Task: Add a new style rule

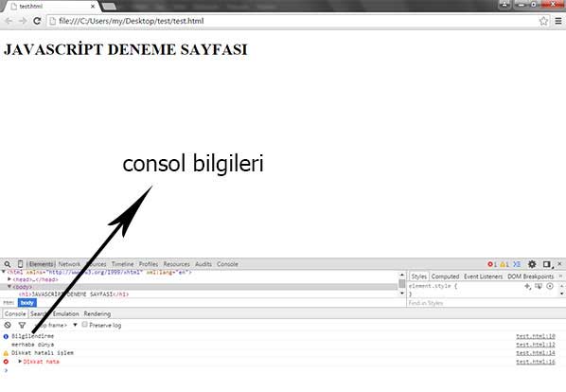Action: [527, 286]
